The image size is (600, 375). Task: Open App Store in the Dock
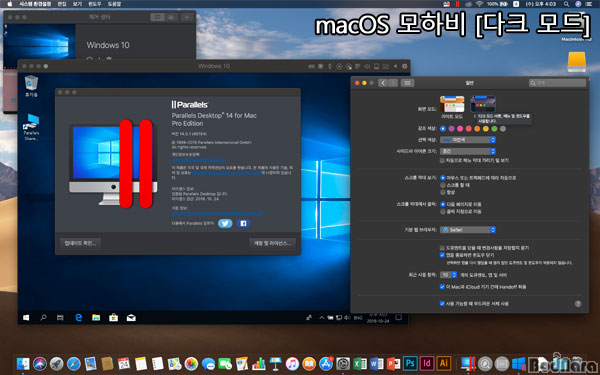pyautogui.click(x=326, y=364)
